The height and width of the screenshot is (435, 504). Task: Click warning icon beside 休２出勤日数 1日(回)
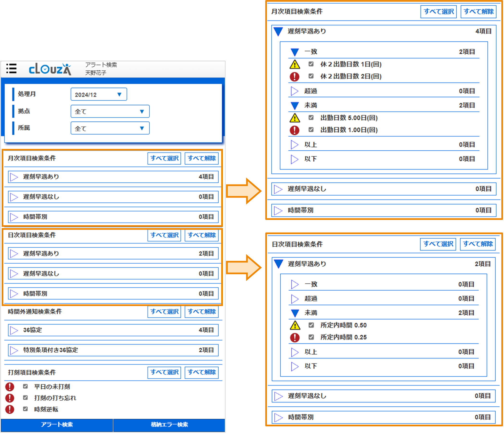tap(295, 64)
